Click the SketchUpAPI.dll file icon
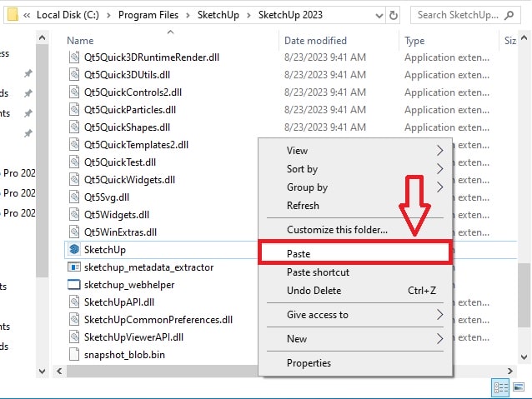Image resolution: width=532 pixels, height=399 pixels. pos(74,302)
